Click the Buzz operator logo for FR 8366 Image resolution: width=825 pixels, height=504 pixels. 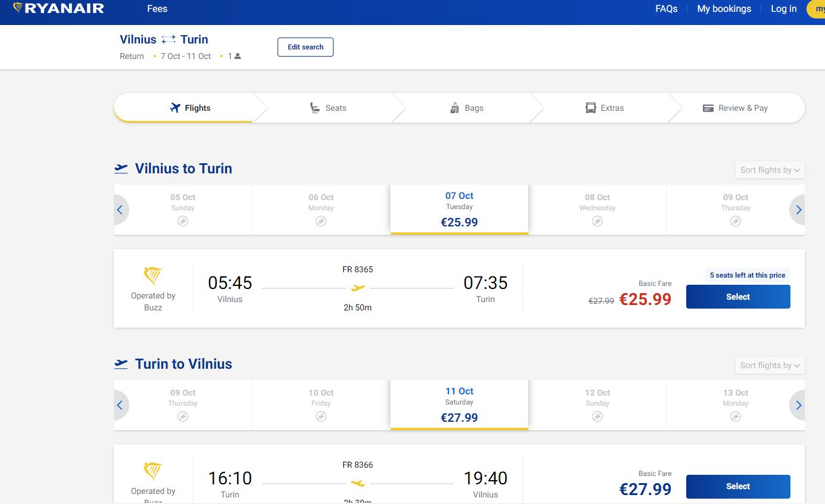click(x=153, y=471)
